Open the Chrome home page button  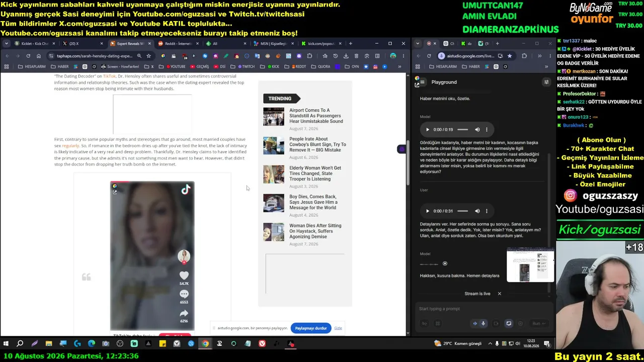pos(39,56)
